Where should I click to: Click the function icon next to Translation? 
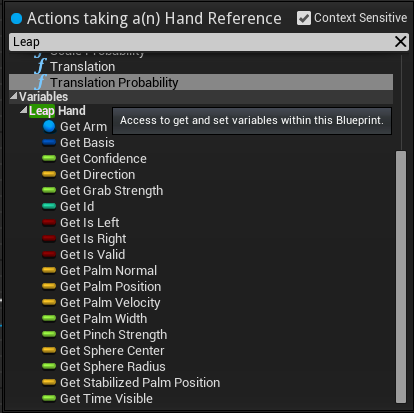pos(40,66)
